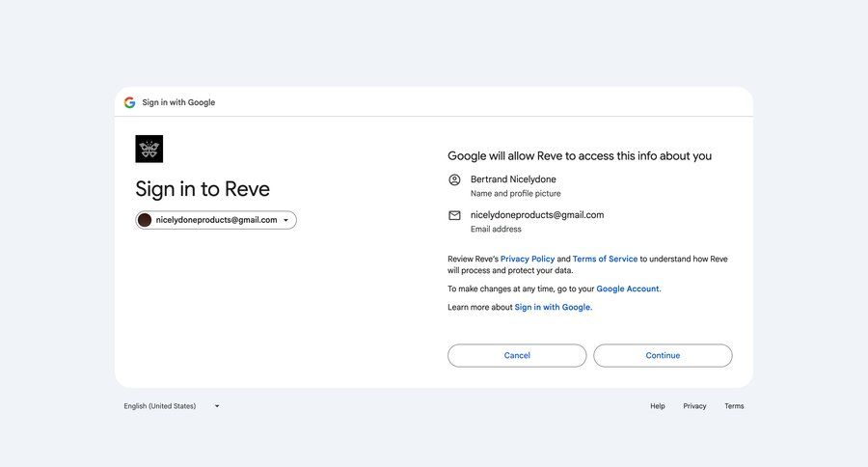Click the 'Sign in with Google' header text
The width and height of the screenshot is (868, 467).
(178, 102)
